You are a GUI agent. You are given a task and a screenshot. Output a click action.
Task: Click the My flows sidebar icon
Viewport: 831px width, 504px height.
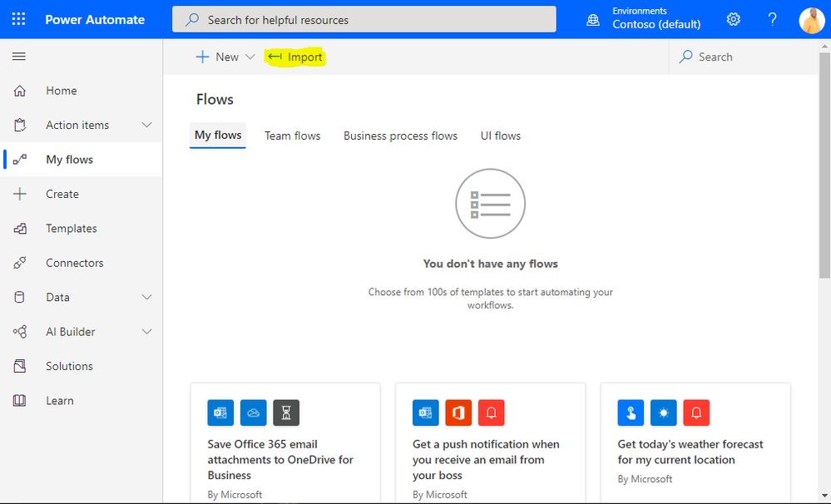[20, 160]
